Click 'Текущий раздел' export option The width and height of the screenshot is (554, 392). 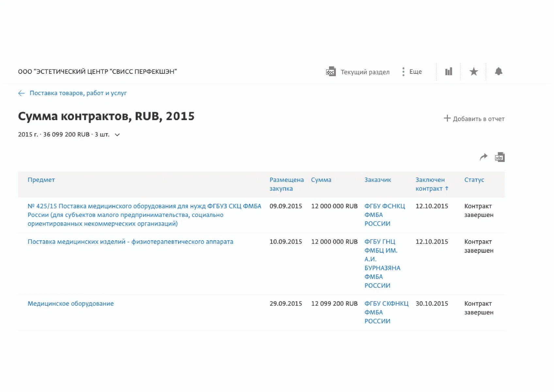pos(365,72)
